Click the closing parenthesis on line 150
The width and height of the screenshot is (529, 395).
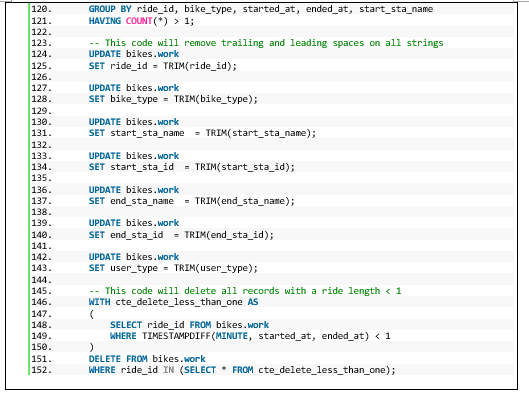(91, 347)
